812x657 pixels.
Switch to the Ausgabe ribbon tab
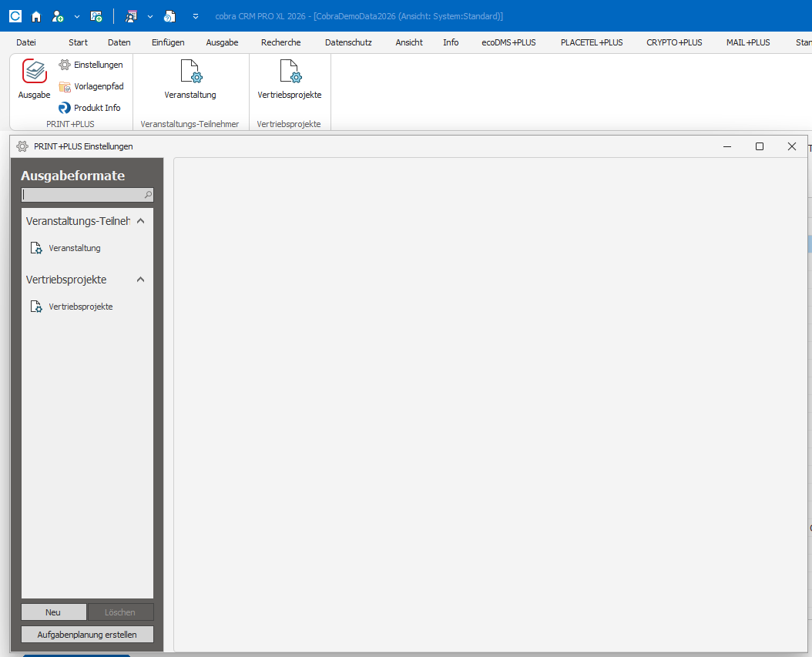coord(222,42)
